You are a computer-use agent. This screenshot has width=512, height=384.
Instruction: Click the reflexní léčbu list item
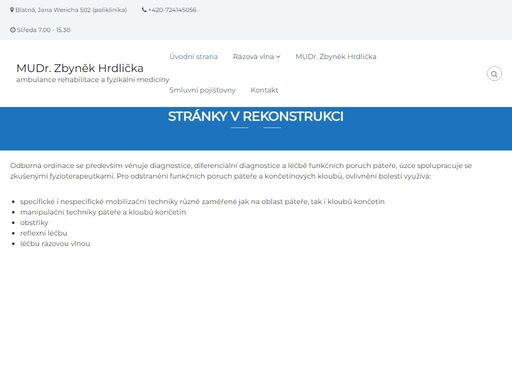44,233
